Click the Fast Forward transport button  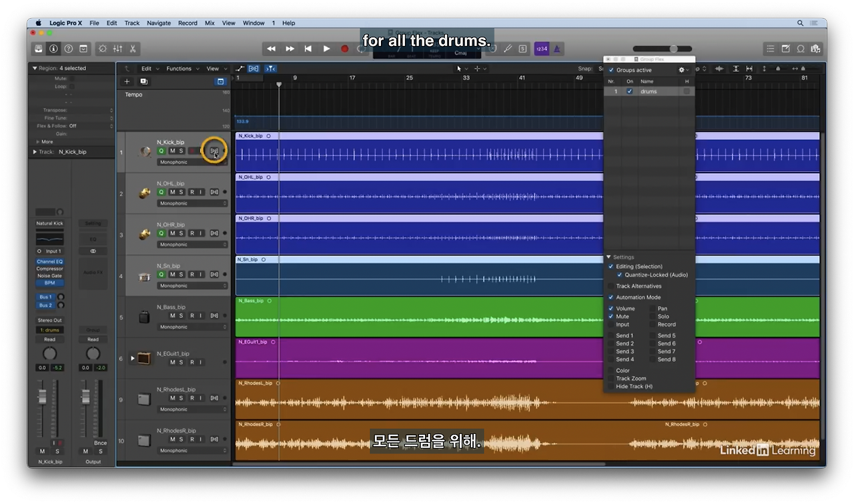click(290, 49)
